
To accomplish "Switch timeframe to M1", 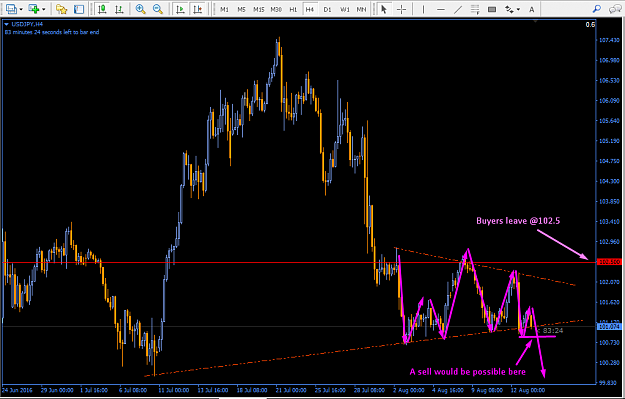I will (224, 9).
